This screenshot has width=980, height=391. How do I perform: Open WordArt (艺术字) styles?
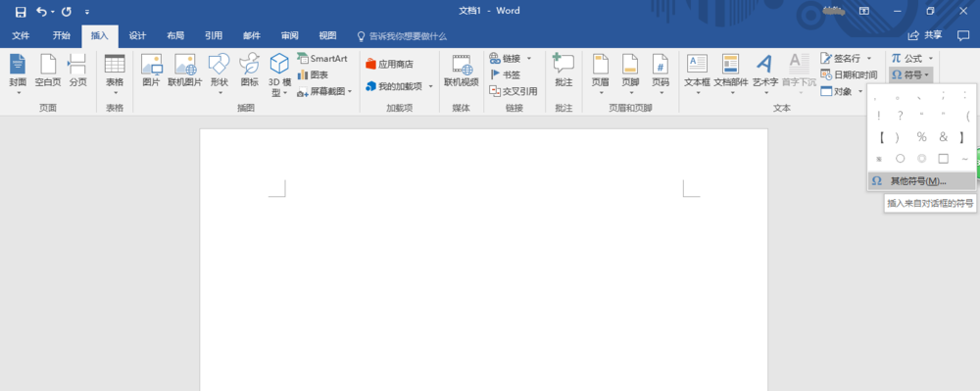pyautogui.click(x=764, y=73)
